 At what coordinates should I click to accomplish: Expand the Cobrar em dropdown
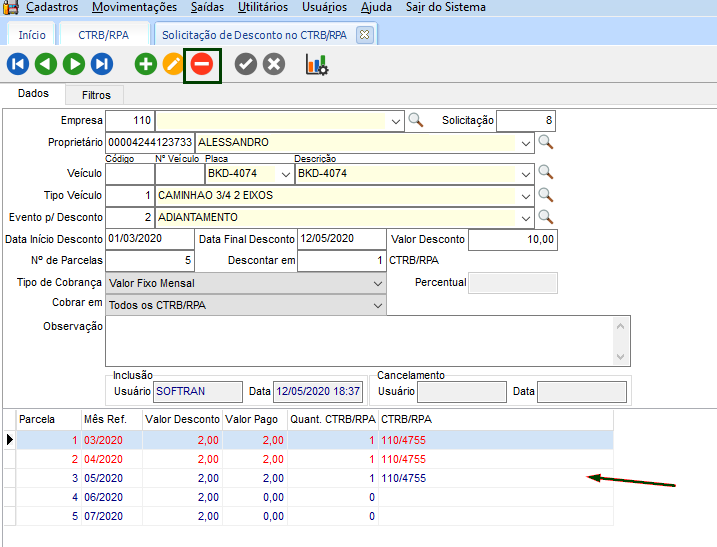[377, 305]
